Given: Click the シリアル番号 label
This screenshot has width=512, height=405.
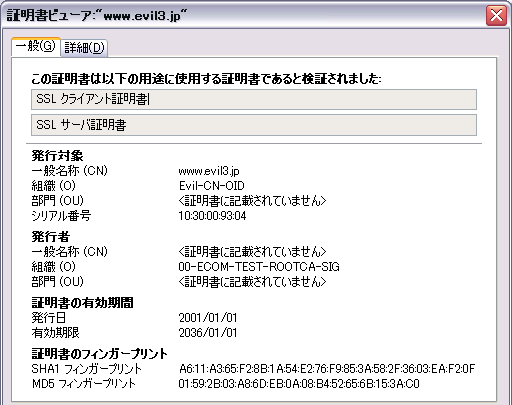Looking at the screenshot, I should [61, 216].
